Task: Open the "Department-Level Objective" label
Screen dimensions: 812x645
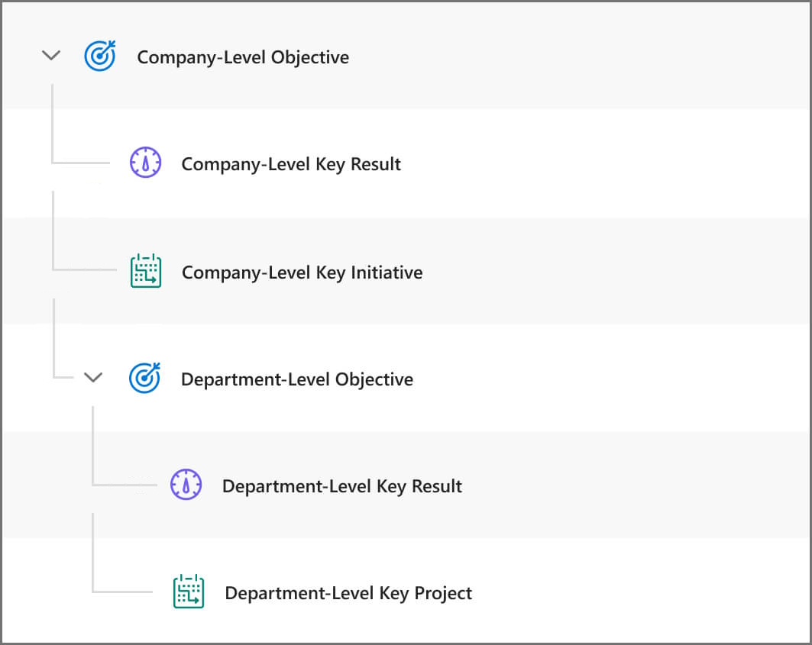Action: pos(297,379)
